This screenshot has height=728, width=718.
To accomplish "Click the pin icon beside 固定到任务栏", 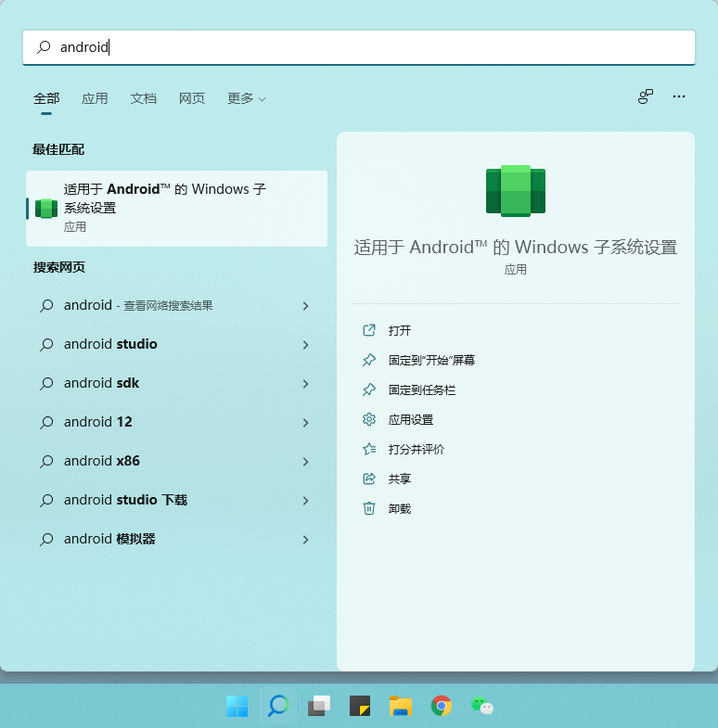I will click(369, 390).
